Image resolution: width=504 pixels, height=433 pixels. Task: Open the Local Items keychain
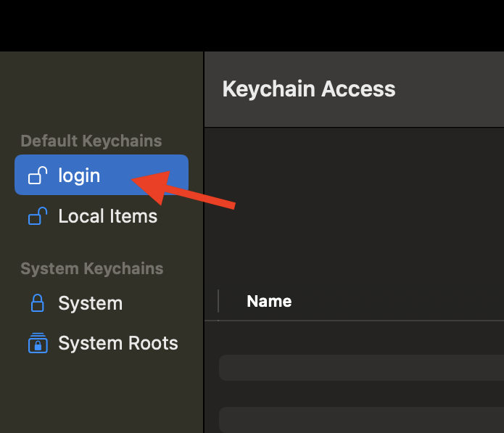point(107,216)
